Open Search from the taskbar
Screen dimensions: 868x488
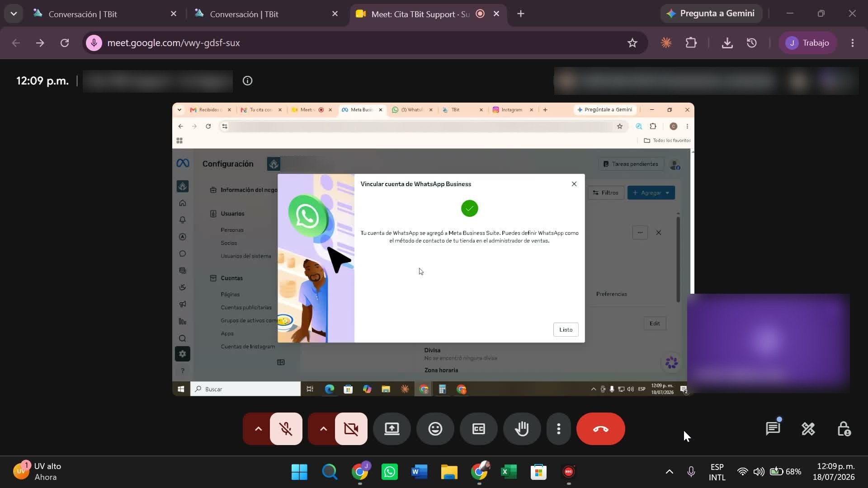click(330, 472)
